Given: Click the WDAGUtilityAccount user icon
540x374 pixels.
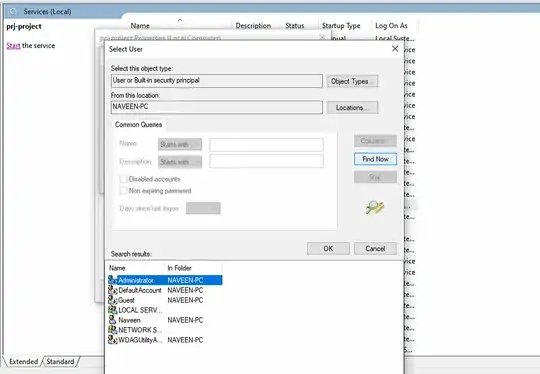Looking at the screenshot, I should (x=113, y=340).
